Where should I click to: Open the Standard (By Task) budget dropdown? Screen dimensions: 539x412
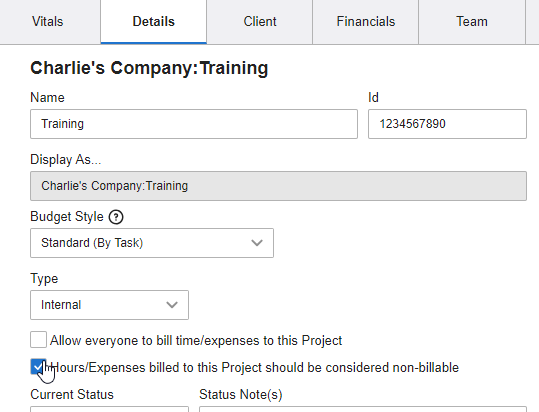[x=152, y=243]
